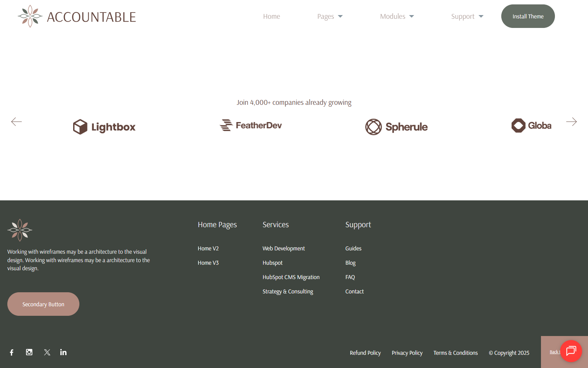Open the Instagram social icon
Screen dimensions: 588x368
[29, 352]
